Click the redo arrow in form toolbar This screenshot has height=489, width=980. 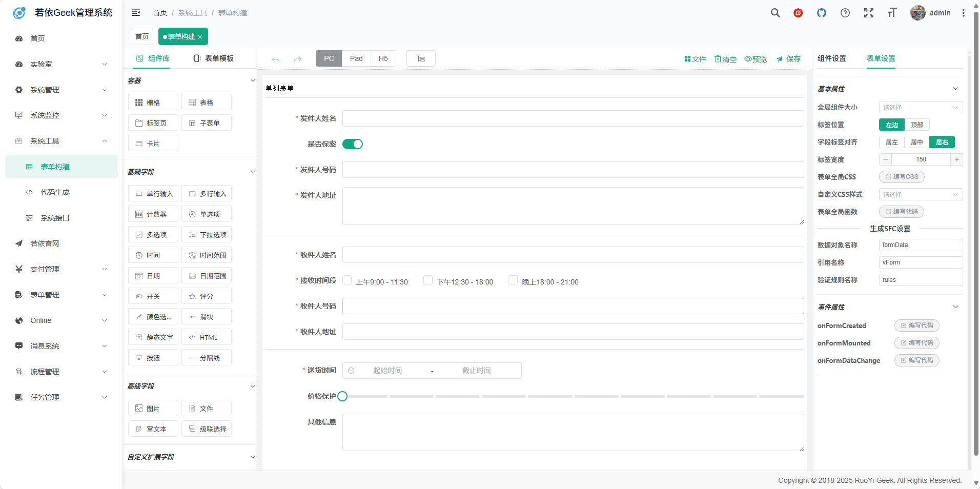coord(297,59)
